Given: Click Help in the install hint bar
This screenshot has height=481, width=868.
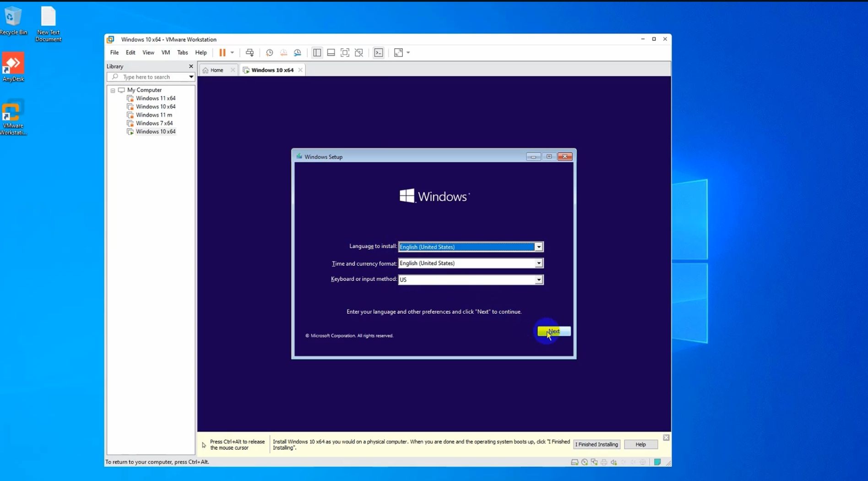Looking at the screenshot, I should pos(640,444).
